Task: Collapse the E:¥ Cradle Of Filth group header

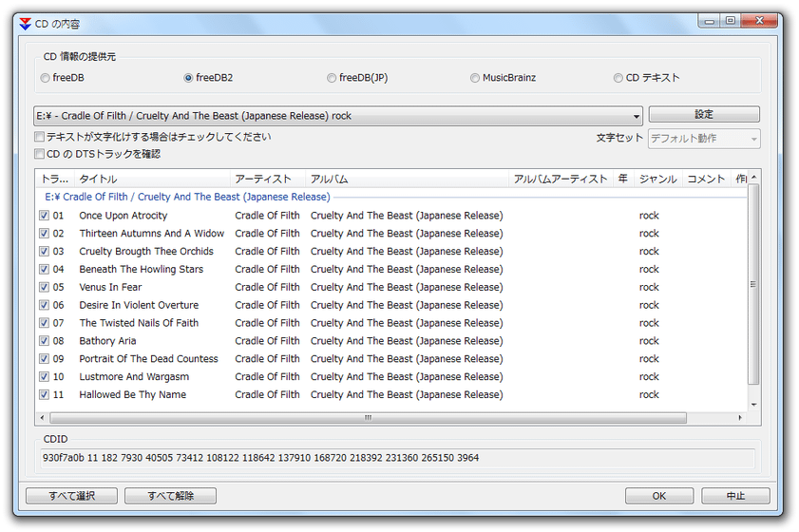Action: pyautogui.click(x=187, y=197)
